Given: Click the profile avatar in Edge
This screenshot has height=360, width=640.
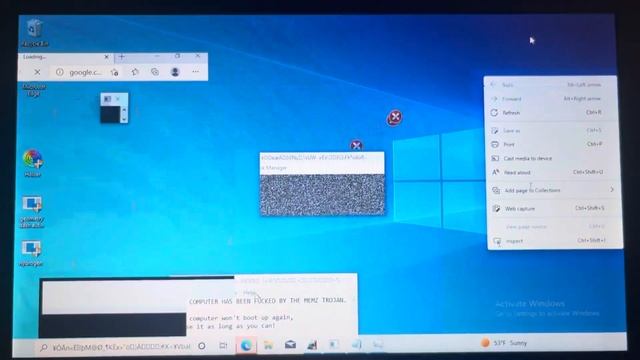Looking at the screenshot, I should point(175,72).
